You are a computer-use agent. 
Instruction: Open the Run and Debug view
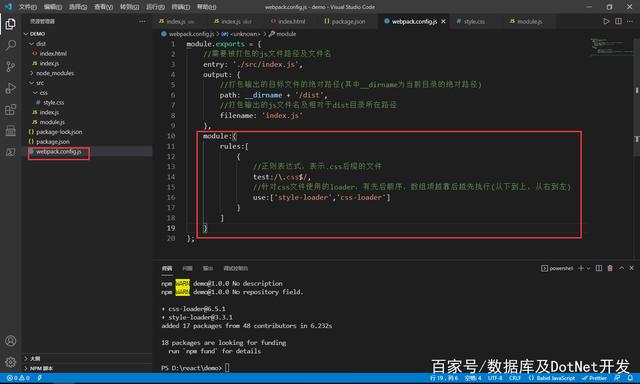click(11, 88)
